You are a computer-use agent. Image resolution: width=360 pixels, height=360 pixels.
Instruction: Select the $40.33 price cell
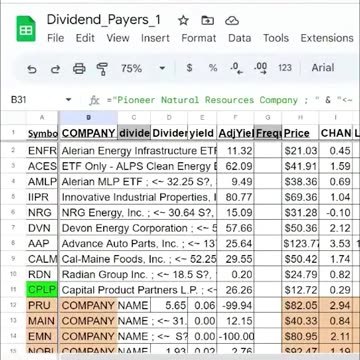click(x=300, y=321)
